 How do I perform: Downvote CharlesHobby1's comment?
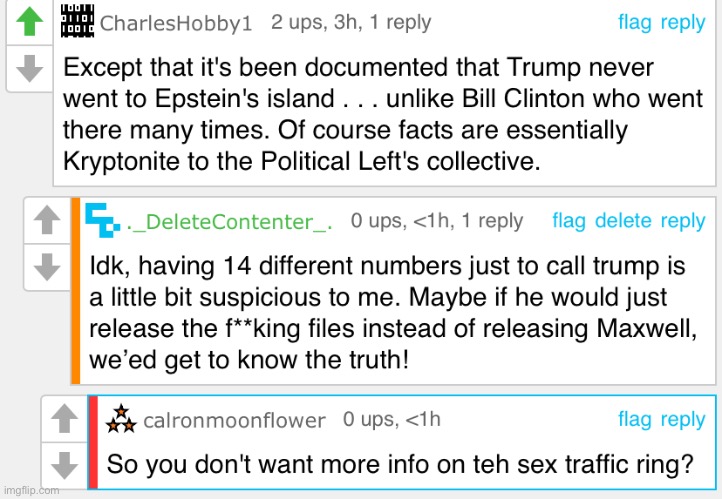pos(29,67)
